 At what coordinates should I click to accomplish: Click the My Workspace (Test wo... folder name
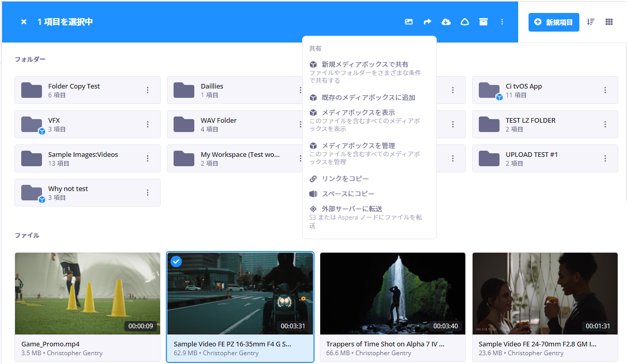(x=240, y=155)
